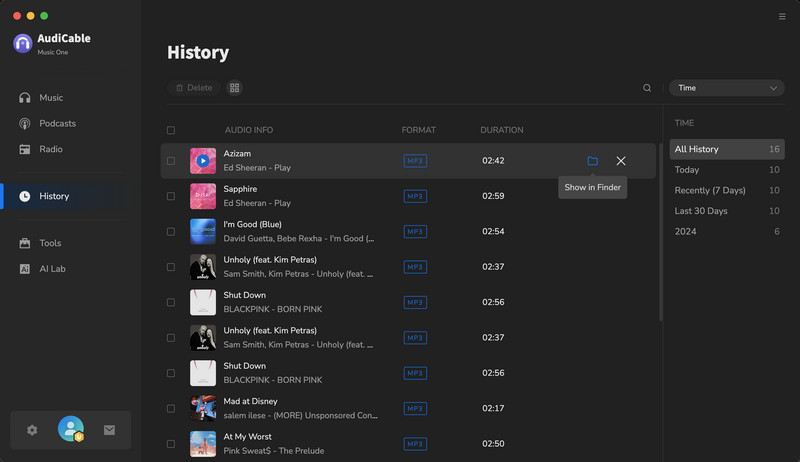Click MP3 badge of Mad at Disney

click(415, 408)
